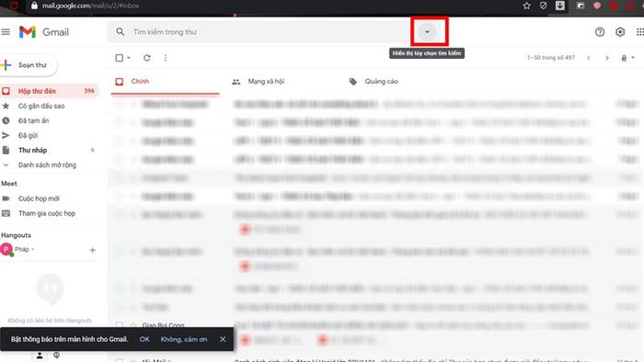This screenshot has width=644, height=362.
Task: Open the Google apps grid icon
Action: (x=640, y=32)
